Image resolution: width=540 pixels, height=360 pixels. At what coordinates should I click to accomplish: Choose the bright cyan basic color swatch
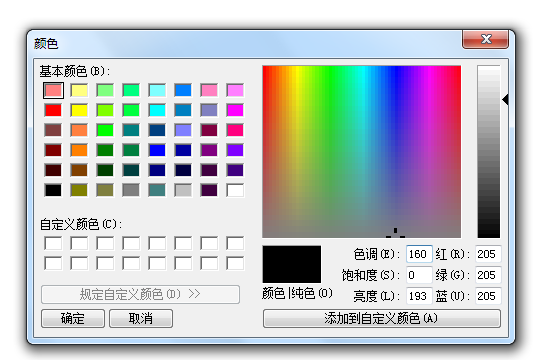tap(157, 110)
